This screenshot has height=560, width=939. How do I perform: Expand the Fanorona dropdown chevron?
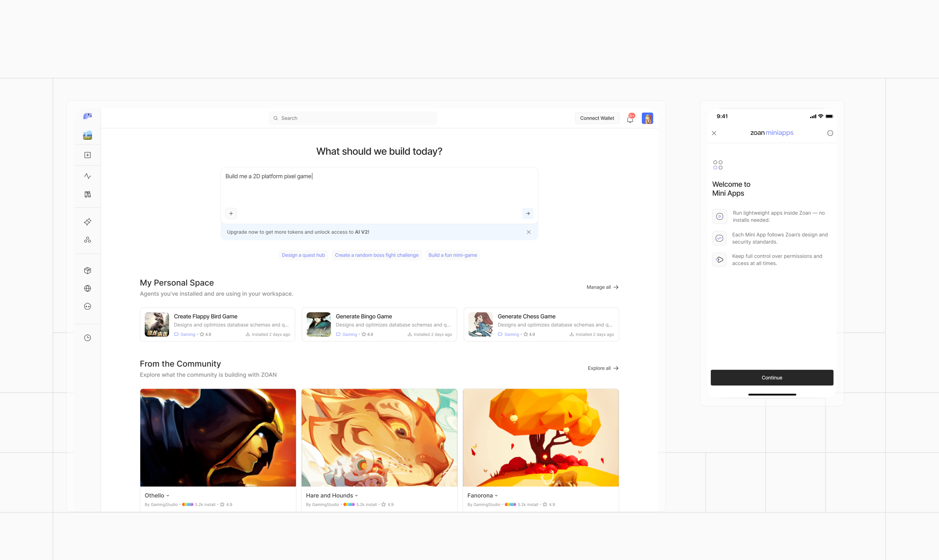pos(496,496)
